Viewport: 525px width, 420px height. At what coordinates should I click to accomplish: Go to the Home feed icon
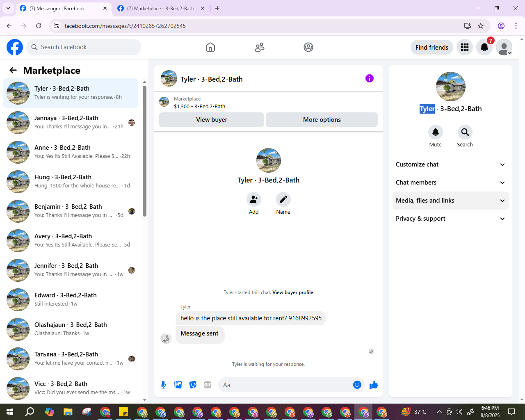(210, 47)
